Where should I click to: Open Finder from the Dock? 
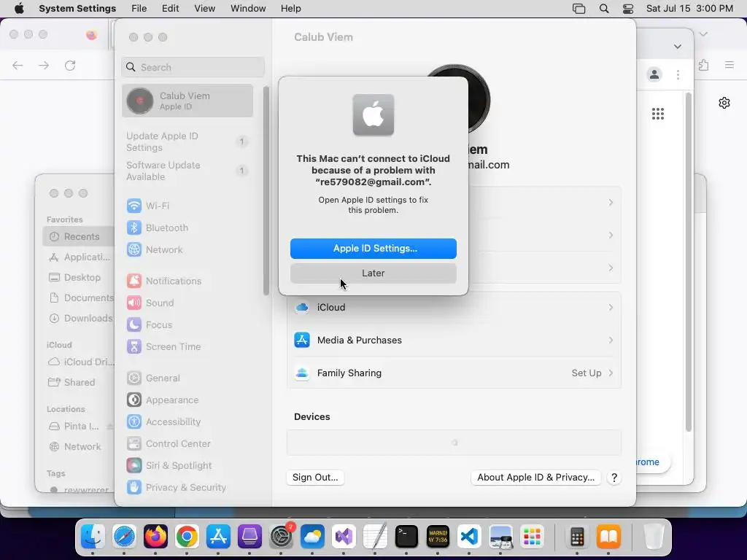[x=93, y=537]
